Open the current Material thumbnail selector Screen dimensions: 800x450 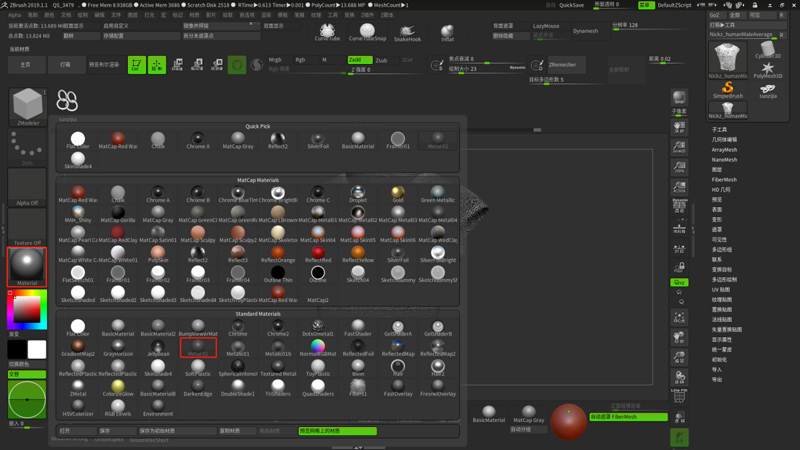pos(27,266)
